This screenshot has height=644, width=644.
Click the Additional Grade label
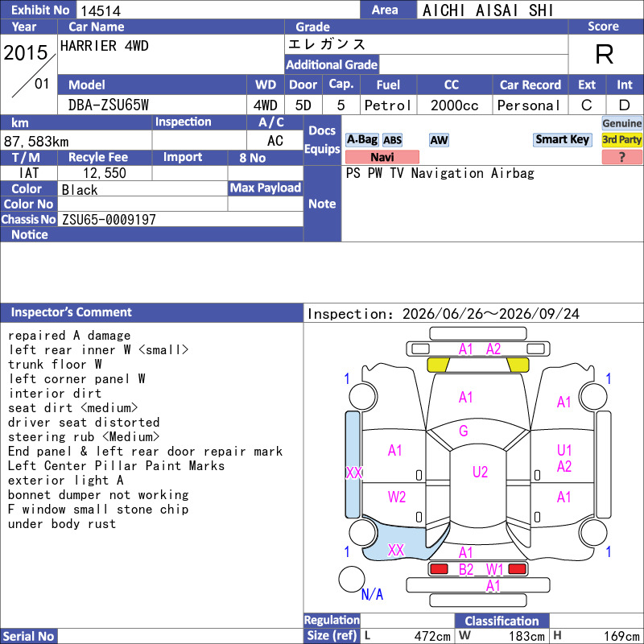coord(332,64)
